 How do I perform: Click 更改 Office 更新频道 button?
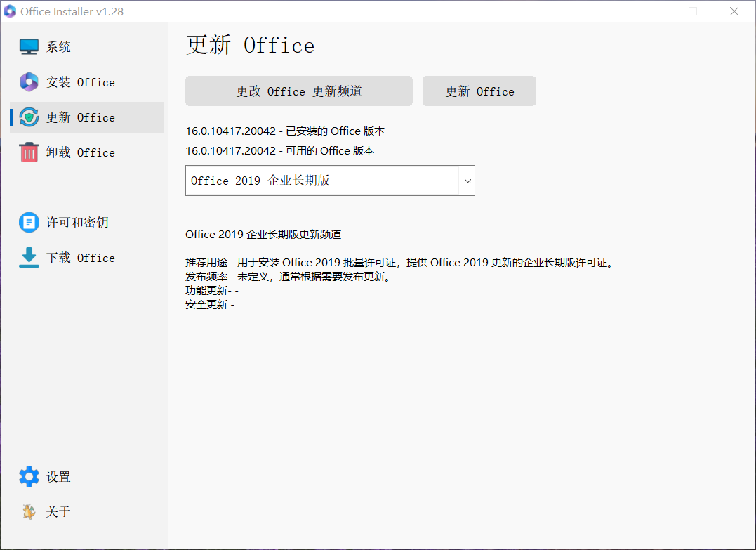(299, 91)
